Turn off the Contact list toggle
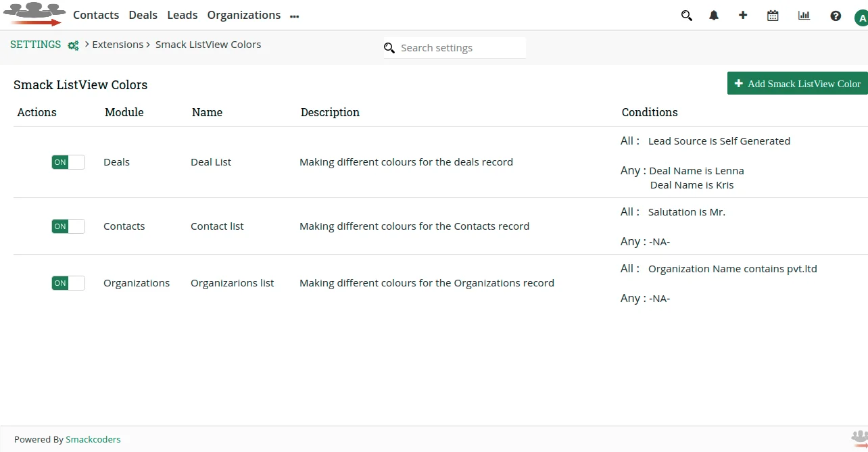The width and height of the screenshot is (868, 452). [68, 226]
